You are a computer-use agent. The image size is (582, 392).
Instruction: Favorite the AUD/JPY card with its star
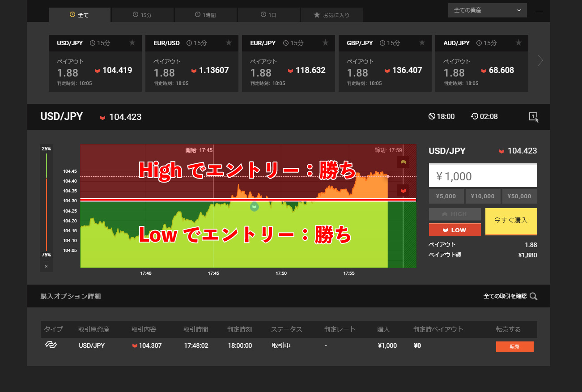coord(518,43)
